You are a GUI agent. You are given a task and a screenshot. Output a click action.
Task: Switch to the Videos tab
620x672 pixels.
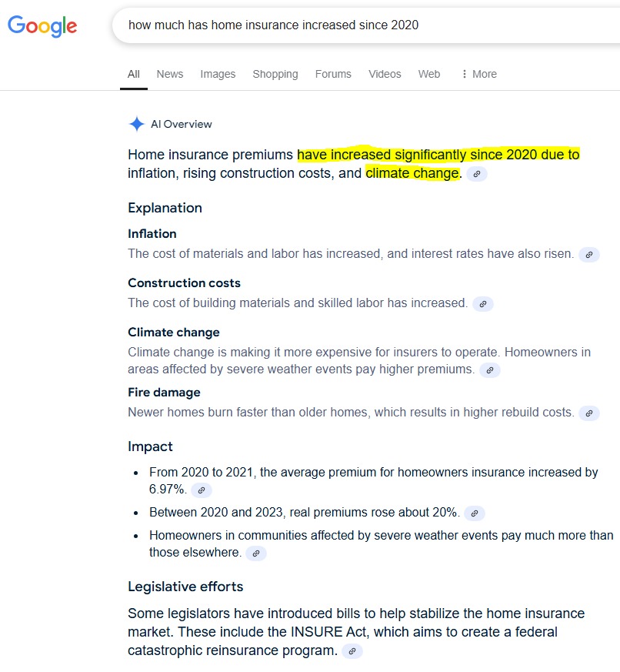pyautogui.click(x=385, y=74)
